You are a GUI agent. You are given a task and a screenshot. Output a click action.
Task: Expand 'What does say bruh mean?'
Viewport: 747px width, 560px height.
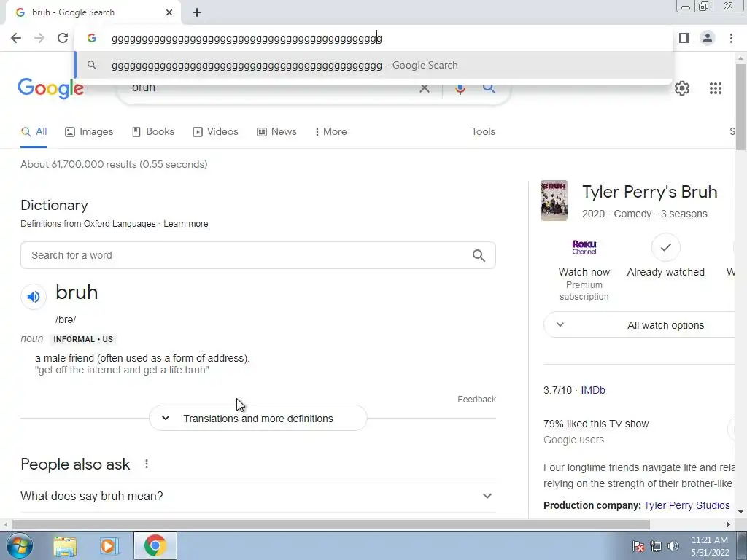(258, 496)
